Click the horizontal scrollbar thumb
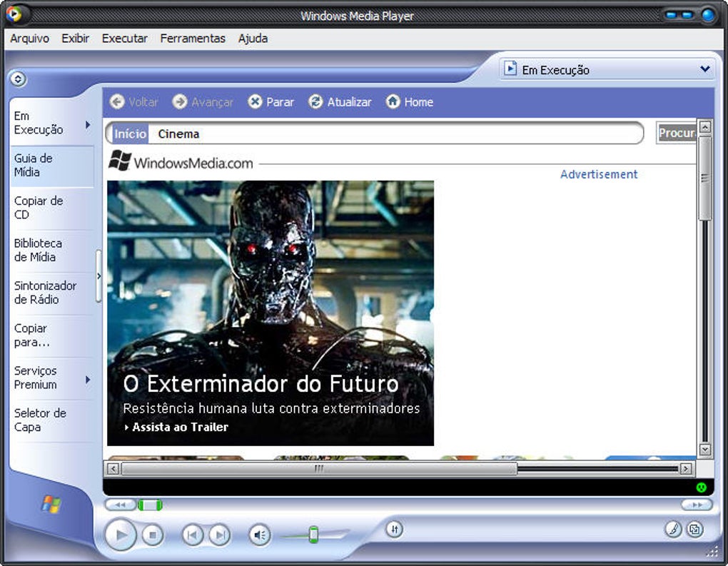728x566 pixels. 319,468
